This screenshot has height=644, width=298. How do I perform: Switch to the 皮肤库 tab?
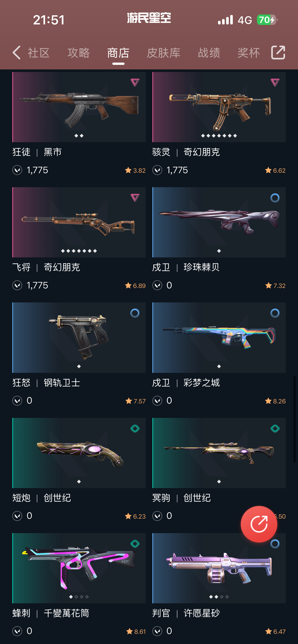[x=164, y=53]
